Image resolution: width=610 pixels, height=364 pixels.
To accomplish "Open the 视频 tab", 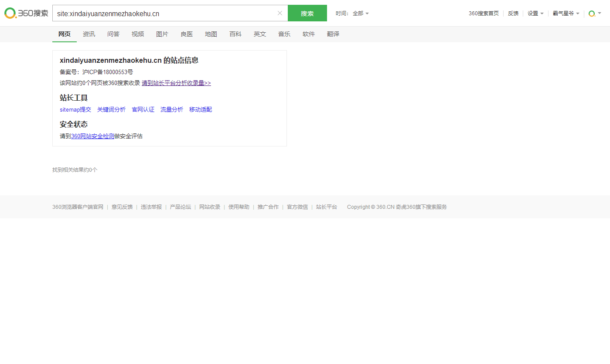I will pyautogui.click(x=138, y=34).
